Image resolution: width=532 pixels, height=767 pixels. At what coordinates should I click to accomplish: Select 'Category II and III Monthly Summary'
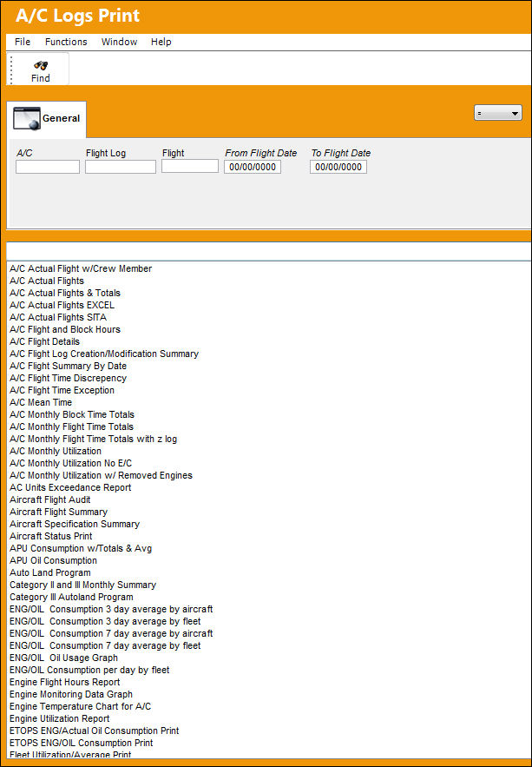(x=83, y=585)
